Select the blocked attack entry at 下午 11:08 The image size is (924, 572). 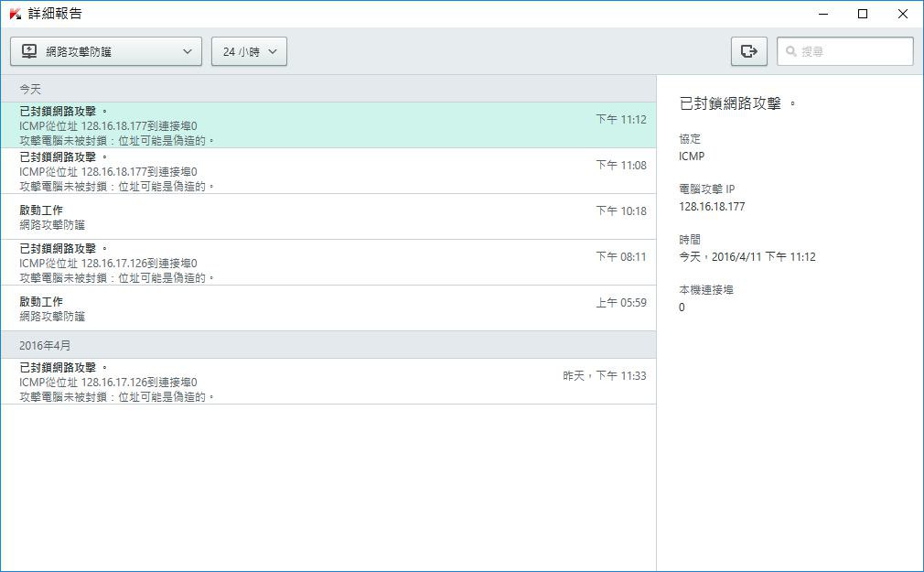(328, 171)
